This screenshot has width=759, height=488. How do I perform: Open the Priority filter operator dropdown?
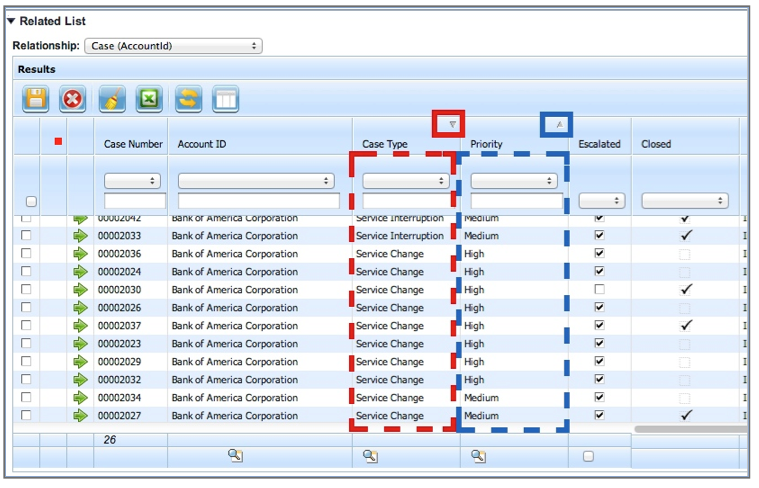(x=514, y=181)
